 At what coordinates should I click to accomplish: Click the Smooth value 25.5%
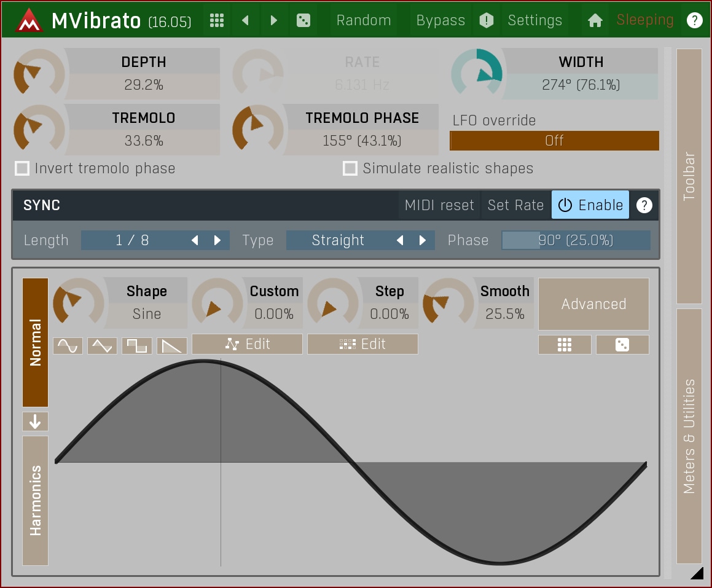[505, 314]
